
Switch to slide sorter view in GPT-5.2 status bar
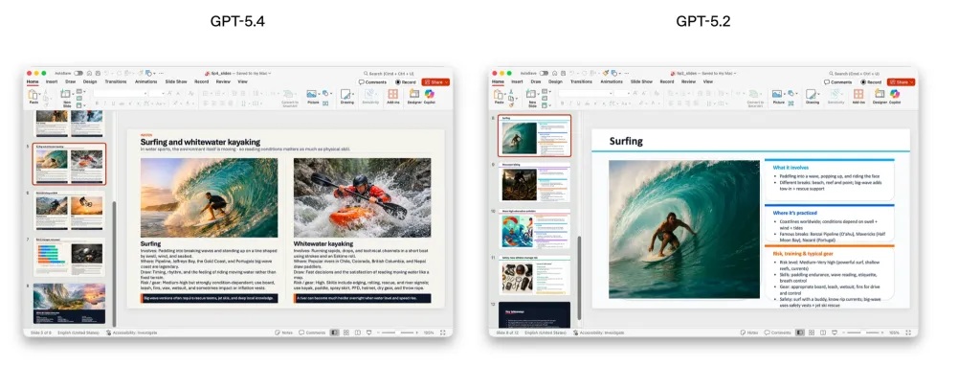click(812, 332)
